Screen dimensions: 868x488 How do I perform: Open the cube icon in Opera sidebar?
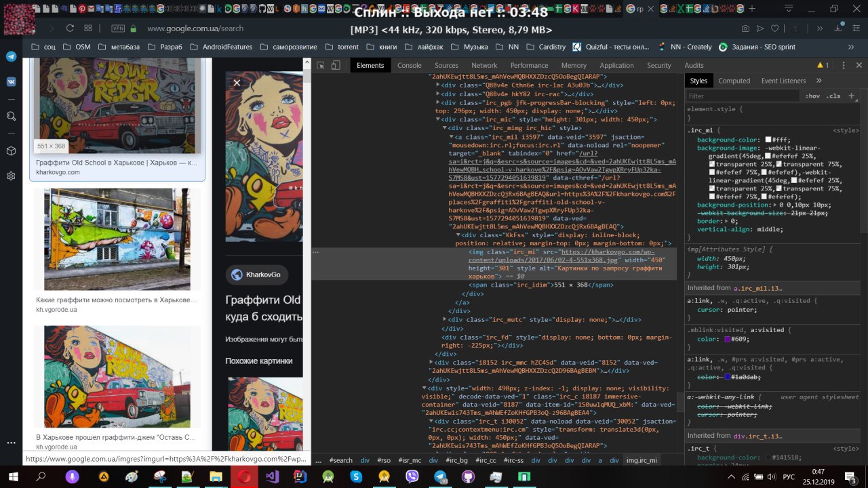pyautogui.click(x=11, y=151)
